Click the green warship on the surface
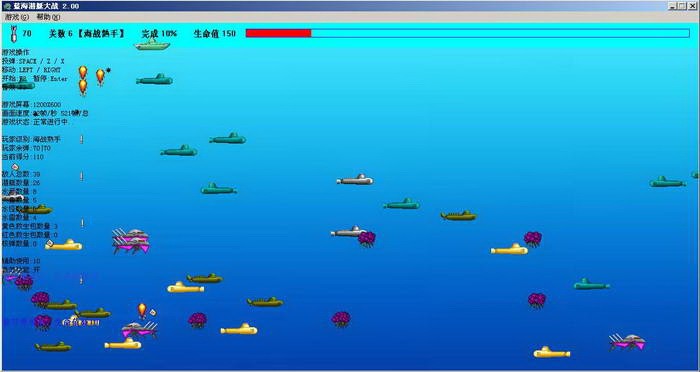The height and width of the screenshot is (372, 700). (x=152, y=44)
